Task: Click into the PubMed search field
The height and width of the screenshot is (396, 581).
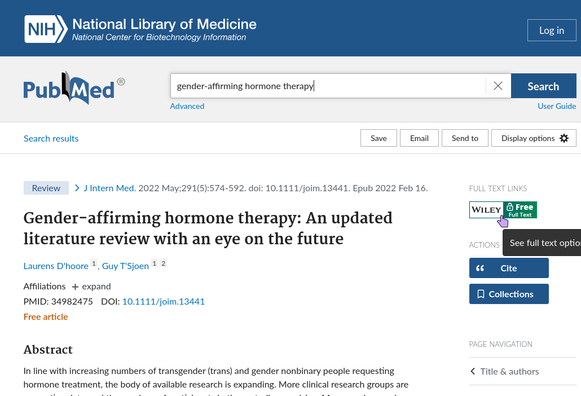Action: tap(328, 86)
